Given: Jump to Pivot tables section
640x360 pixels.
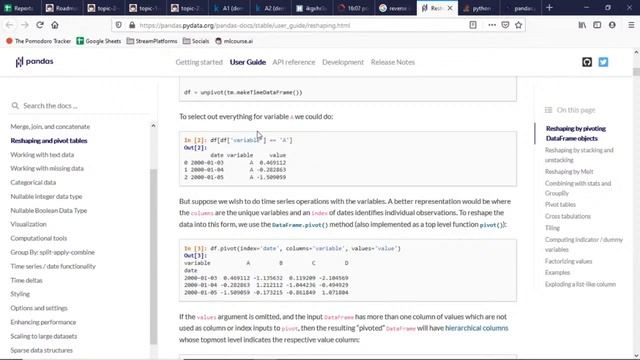Looking at the screenshot, I should tap(560, 204).
